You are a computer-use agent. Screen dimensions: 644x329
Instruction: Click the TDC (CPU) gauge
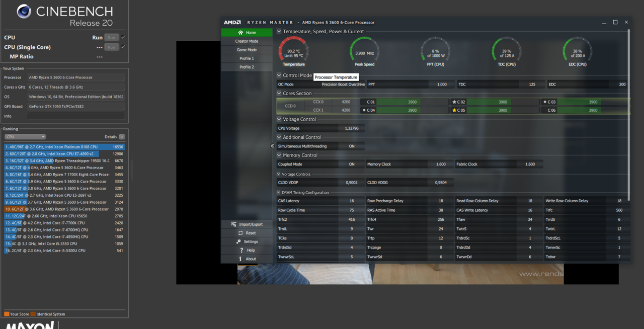[x=506, y=51]
